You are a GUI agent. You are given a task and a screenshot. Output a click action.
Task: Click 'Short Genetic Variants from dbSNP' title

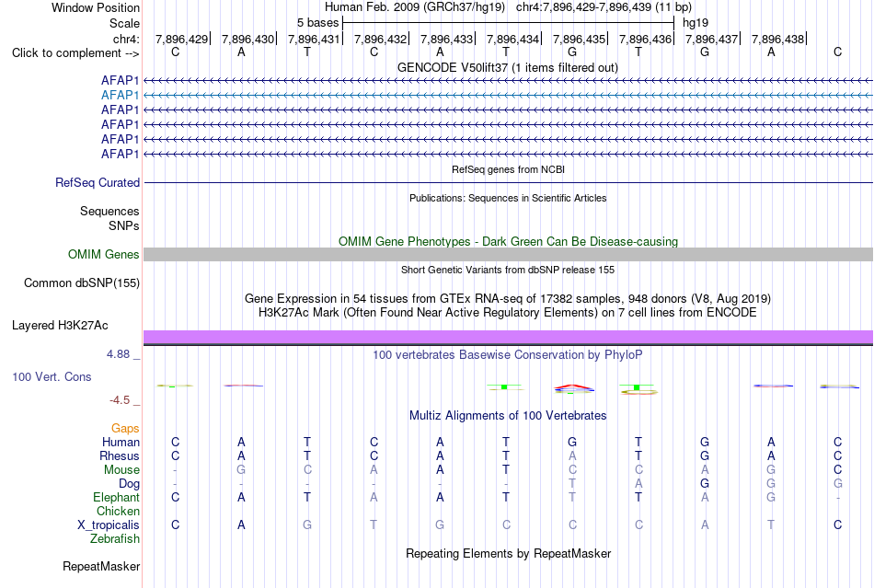(x=508, y=270)
